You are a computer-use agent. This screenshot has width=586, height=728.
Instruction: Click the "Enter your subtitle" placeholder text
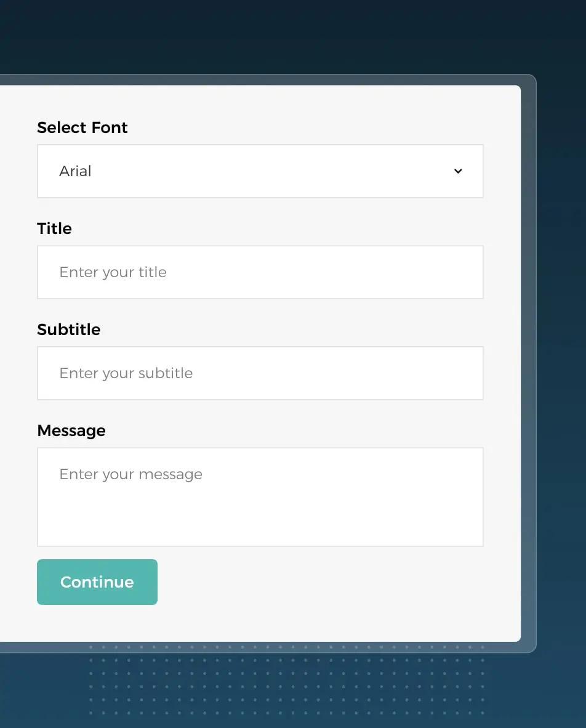tap(126, 373)
